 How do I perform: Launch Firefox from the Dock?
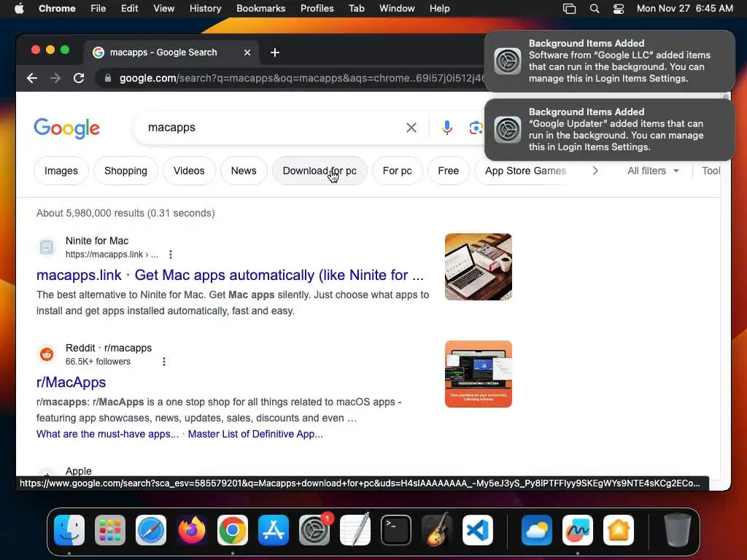coord(192,530)
